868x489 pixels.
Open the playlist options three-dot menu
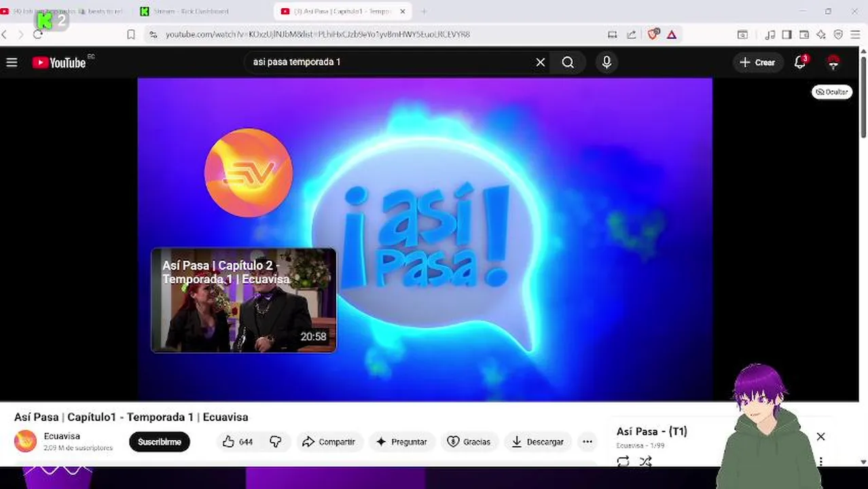click(820, 461)
